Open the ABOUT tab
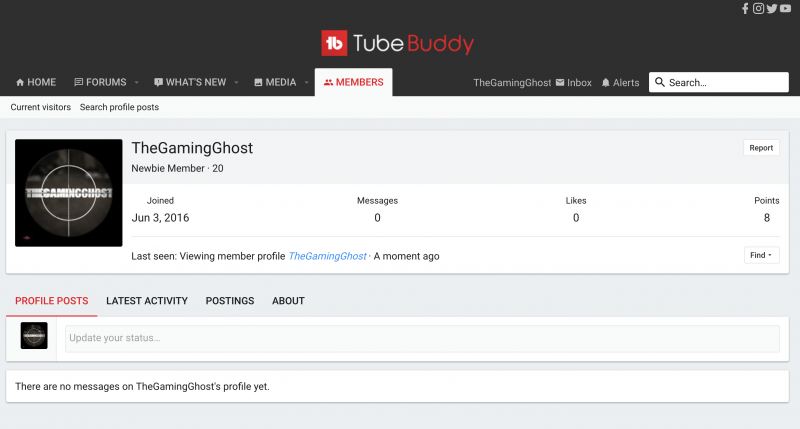800x429 pixels. [x=288, y=301]
